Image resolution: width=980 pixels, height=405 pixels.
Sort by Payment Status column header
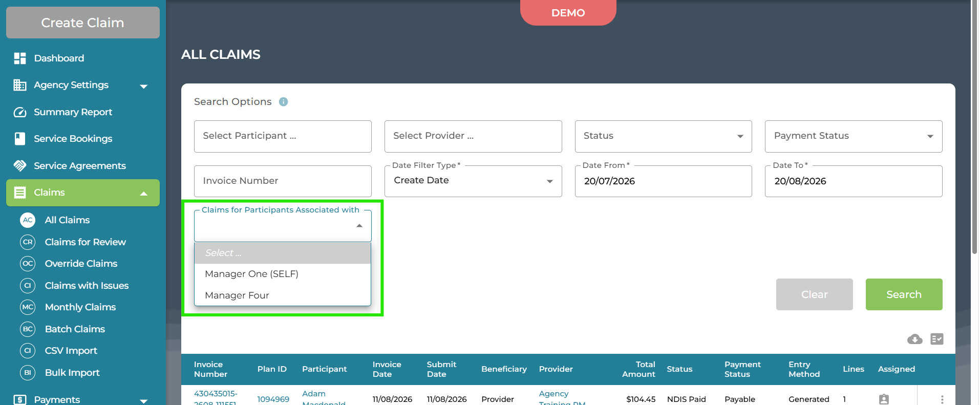(x=742, y=369)
